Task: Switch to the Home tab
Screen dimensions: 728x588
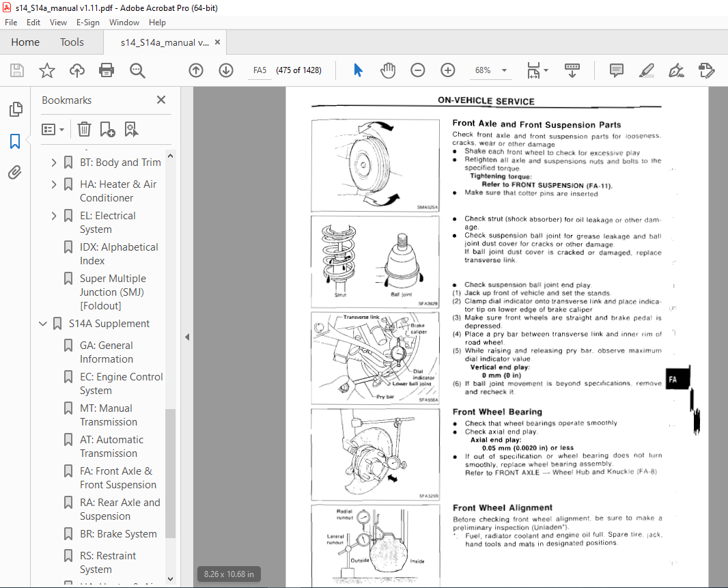Action: (25, 42)
